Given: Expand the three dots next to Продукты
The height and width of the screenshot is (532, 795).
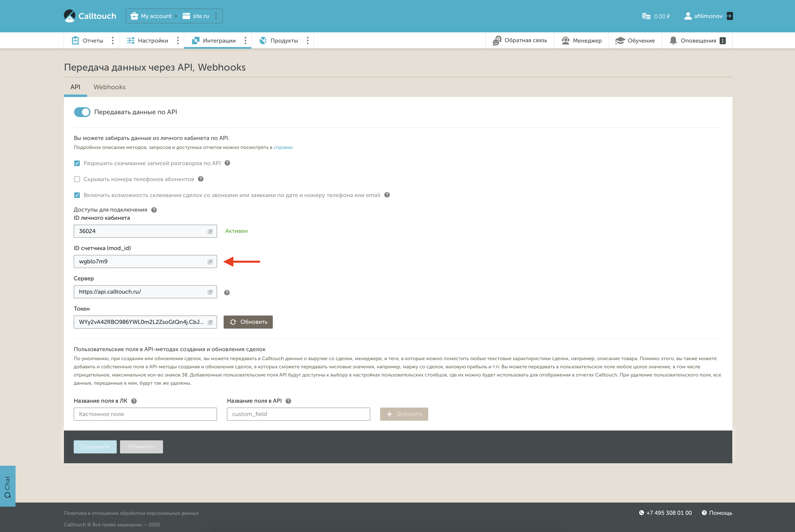Looking at the screenshot, I should pyautogui.click(x=308, y=40).
